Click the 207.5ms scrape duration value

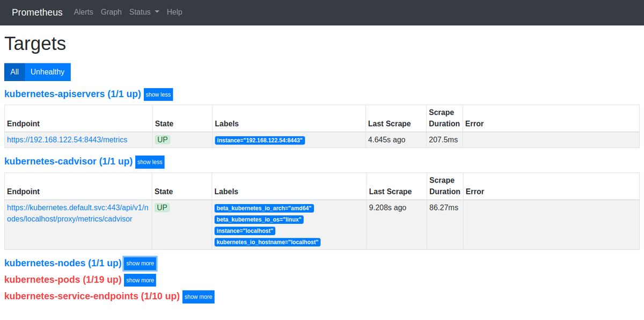point(443,140)
